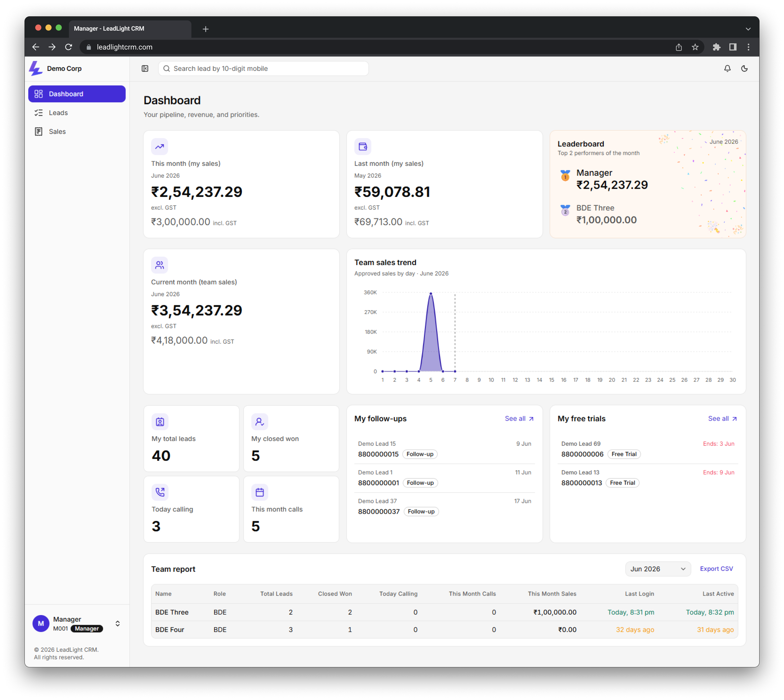The width and height of the screenshot is (784, 700).
Task: Click the ₹2,54,237.29 This month amount
Action: (x=197, y=192)
